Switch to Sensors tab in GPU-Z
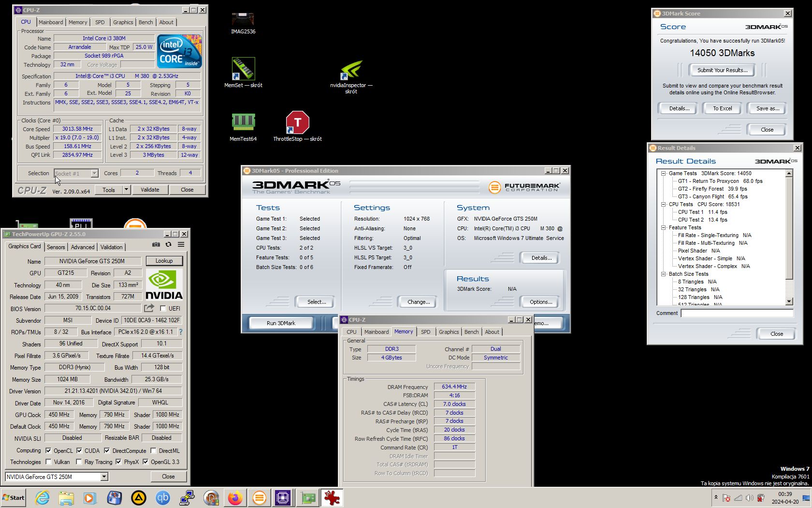Image resolution: width=812 pixels, height=508 pixels. pyautogui.click(x=56, y=247)
